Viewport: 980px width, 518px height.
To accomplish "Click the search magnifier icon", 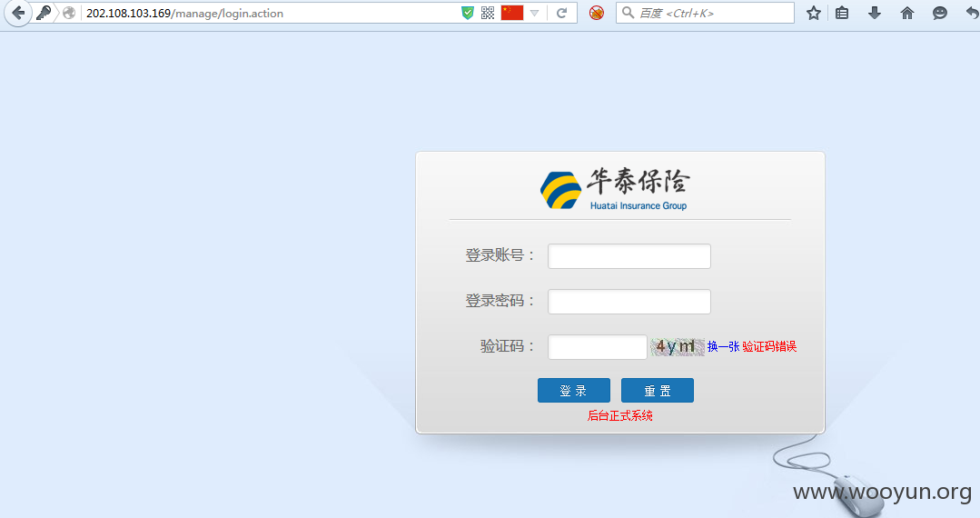I will (629, 13).
